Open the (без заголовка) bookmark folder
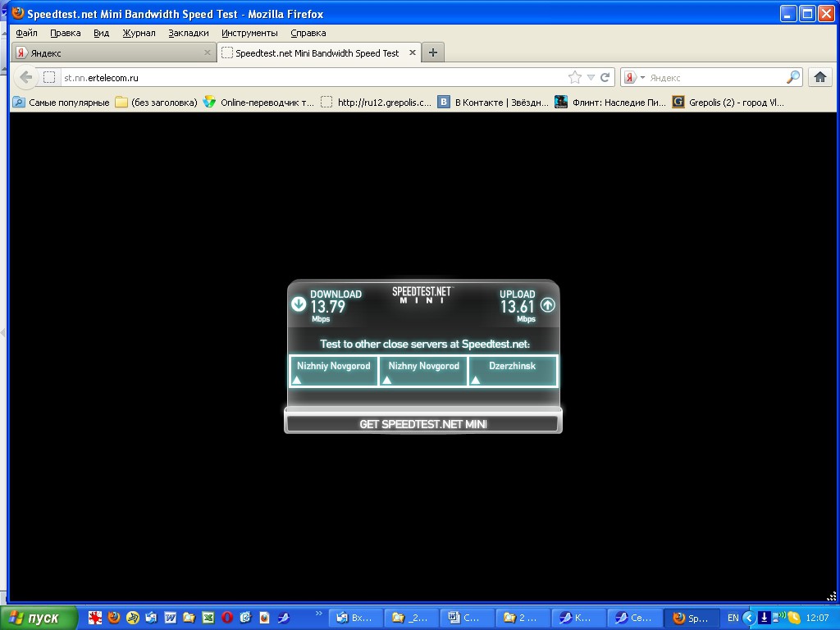This screenshot has height=630, width=840. [157, 103]
